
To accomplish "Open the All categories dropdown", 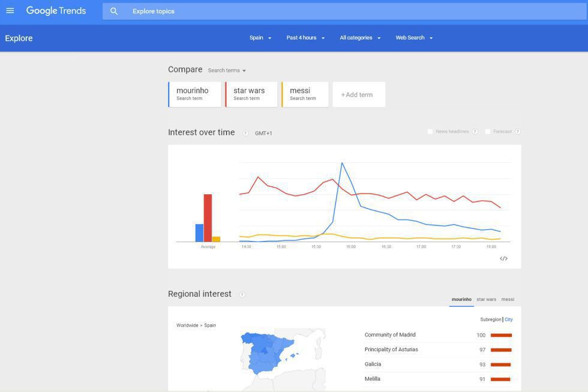I will point(360,38).
